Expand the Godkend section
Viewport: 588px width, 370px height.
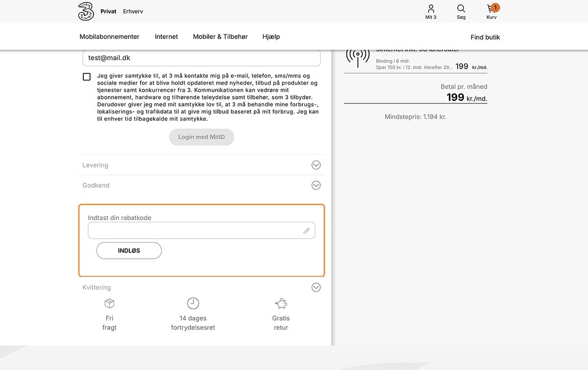[201, 185]
